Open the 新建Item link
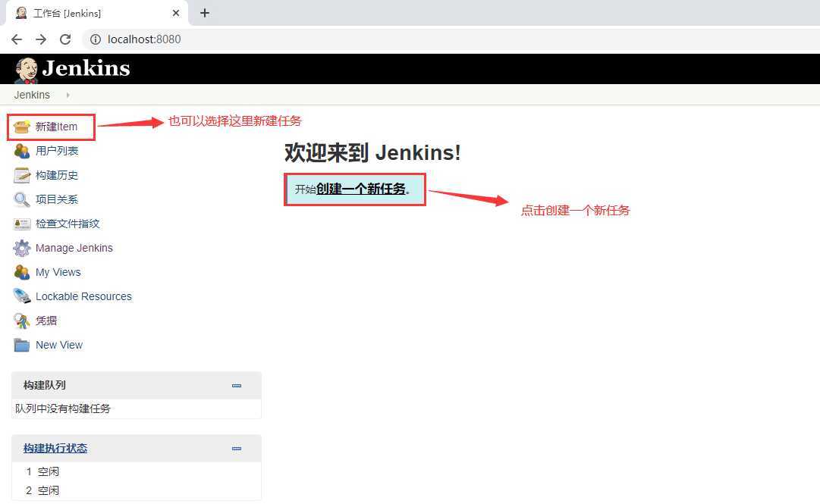 56,127
